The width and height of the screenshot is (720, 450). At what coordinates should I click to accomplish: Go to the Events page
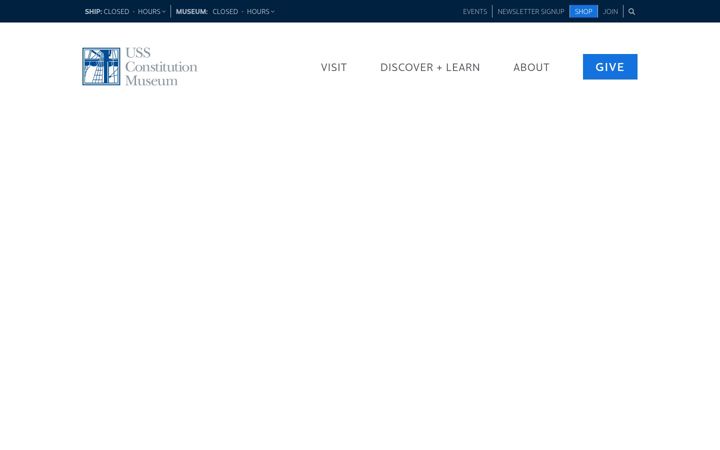point(475,11)
